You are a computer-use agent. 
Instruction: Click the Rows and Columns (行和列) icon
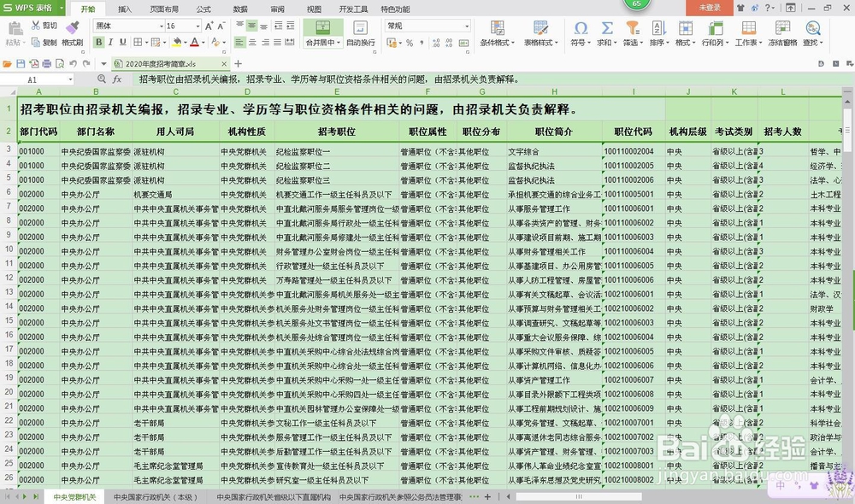point(714,28)
